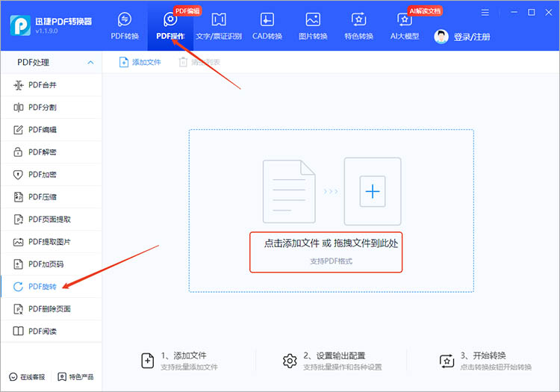
Task: Click the PDF编辑 red badge
Action: (x=187, y=11)
